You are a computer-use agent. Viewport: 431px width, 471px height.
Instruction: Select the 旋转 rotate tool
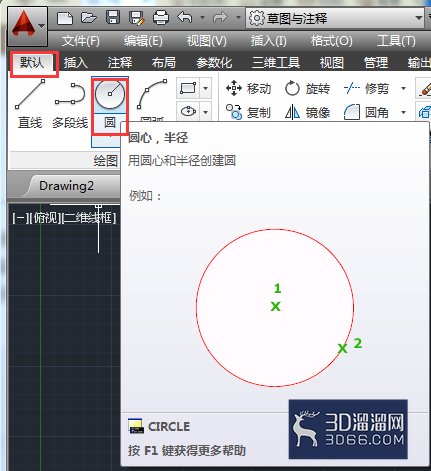(x=307, y=89)
